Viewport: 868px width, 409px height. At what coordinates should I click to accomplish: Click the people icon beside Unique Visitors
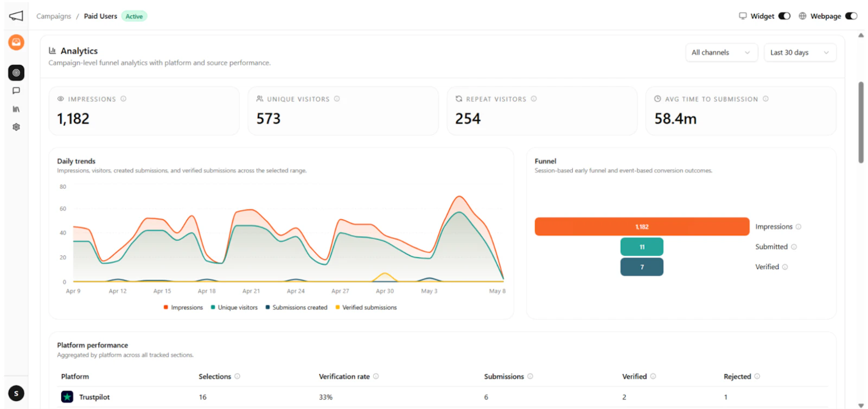pos(260,99)
